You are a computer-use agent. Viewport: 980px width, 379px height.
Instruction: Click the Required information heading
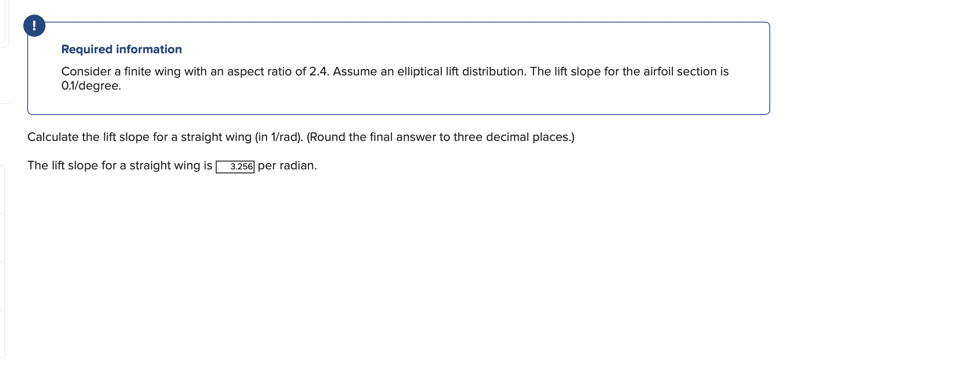point(121,49)
